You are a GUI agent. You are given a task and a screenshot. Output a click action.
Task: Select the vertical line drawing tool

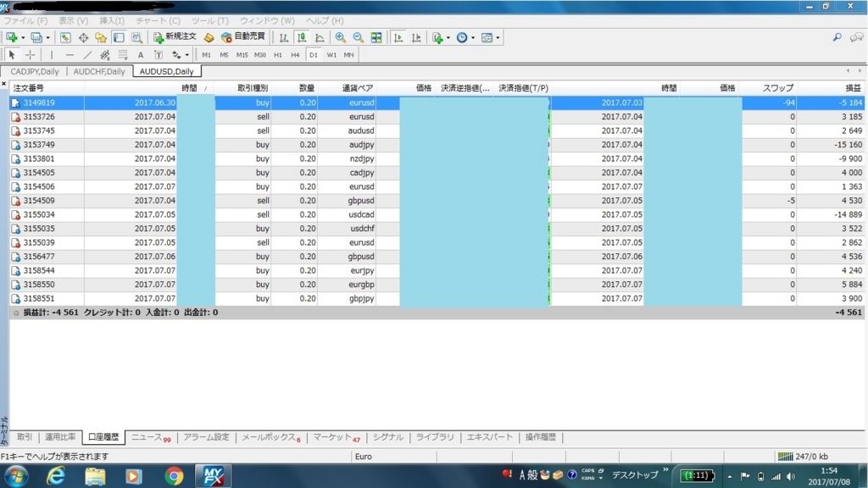point(52,55)
